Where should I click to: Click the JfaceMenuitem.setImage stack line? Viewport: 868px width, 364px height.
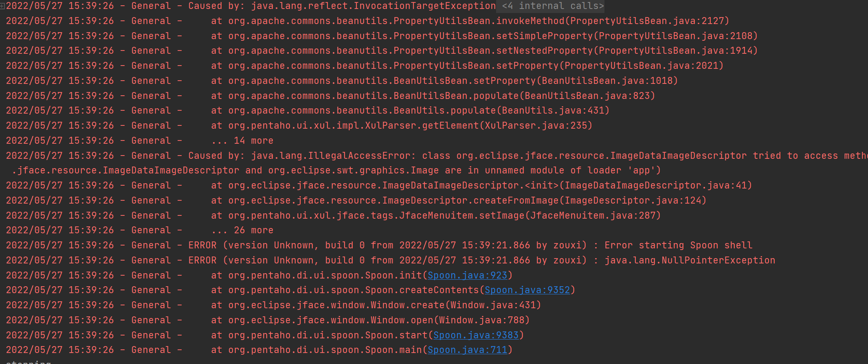(x=444, y=215)
